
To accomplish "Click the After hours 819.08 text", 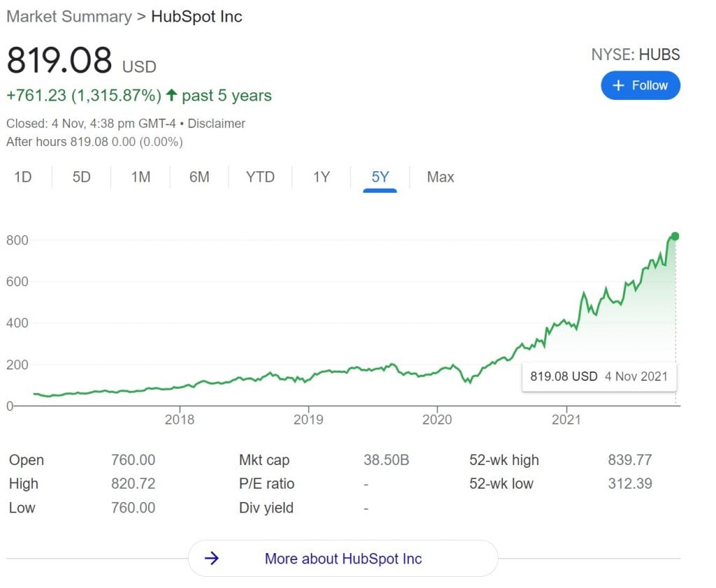I will point(57,142).
